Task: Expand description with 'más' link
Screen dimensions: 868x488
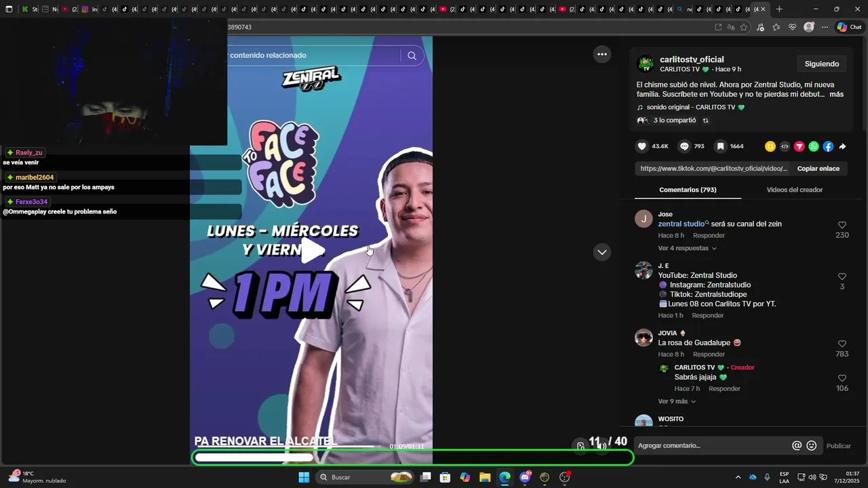Action: coord(836,94)
